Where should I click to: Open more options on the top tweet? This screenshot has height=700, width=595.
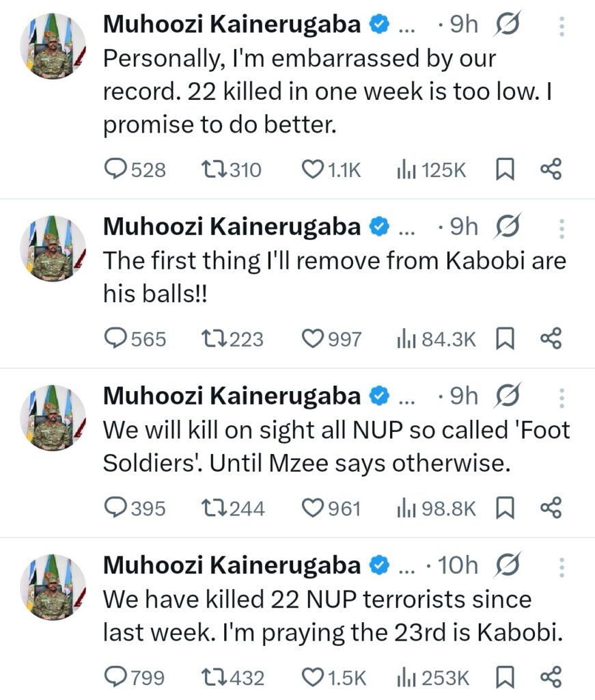[x=562, y=26]
